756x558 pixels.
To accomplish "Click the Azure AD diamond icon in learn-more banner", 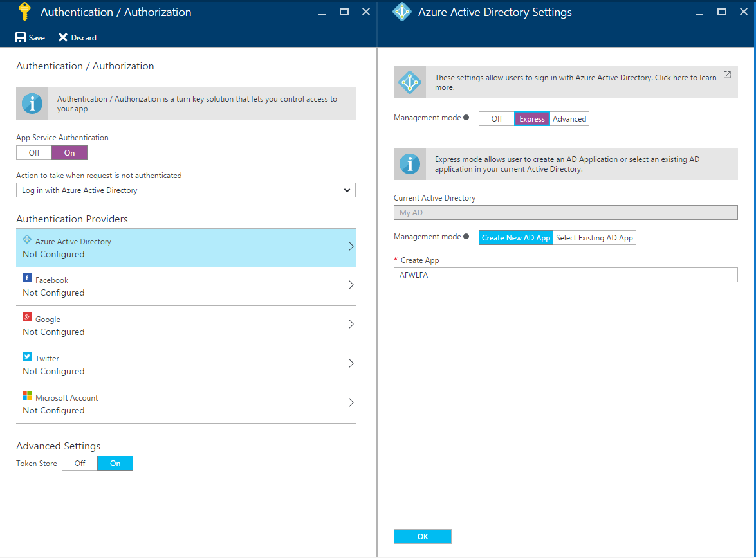I will click(x=410, y=82).
